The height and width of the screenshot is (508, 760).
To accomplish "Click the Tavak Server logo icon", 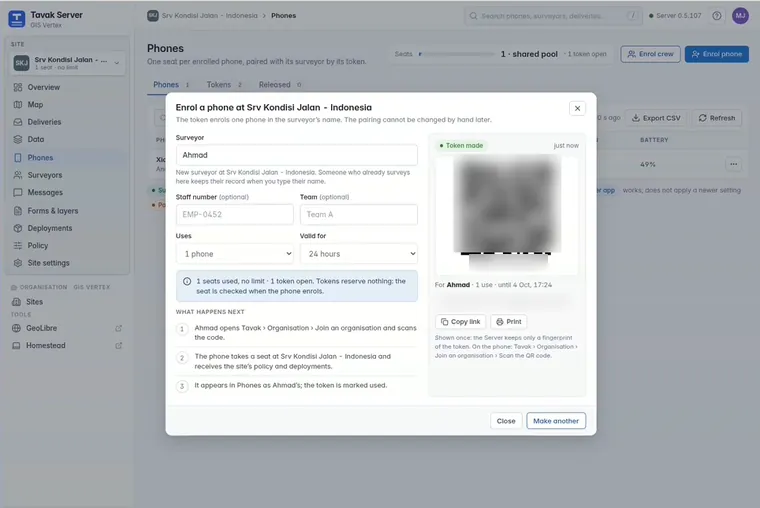I will tap(16, 19).
